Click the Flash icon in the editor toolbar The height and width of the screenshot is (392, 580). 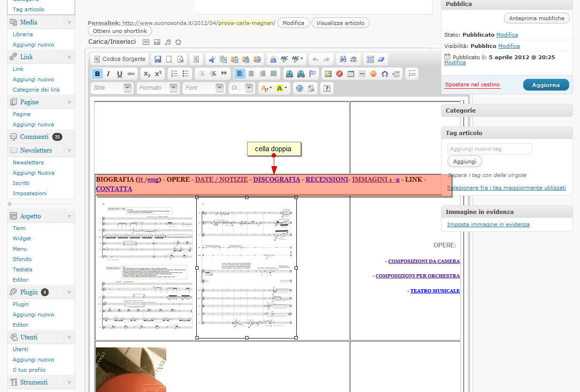[339, 74]
